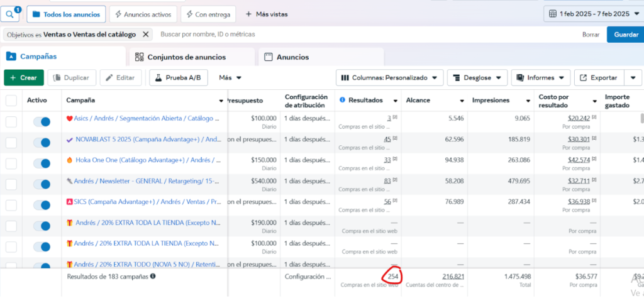Open the Anuncios tab
This screenshot has width=644, height=298.
tap(292, 57)
